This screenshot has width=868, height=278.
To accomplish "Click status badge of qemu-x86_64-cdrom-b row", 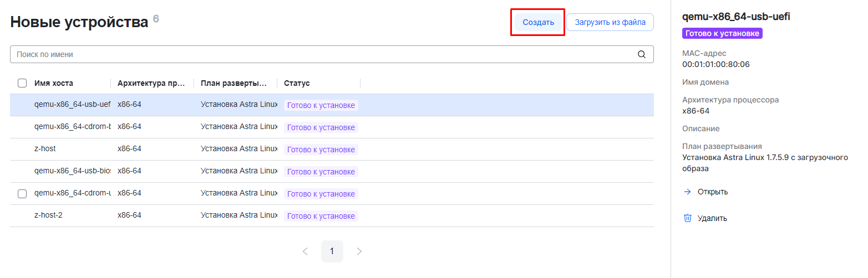I will (x=321, y=127).
